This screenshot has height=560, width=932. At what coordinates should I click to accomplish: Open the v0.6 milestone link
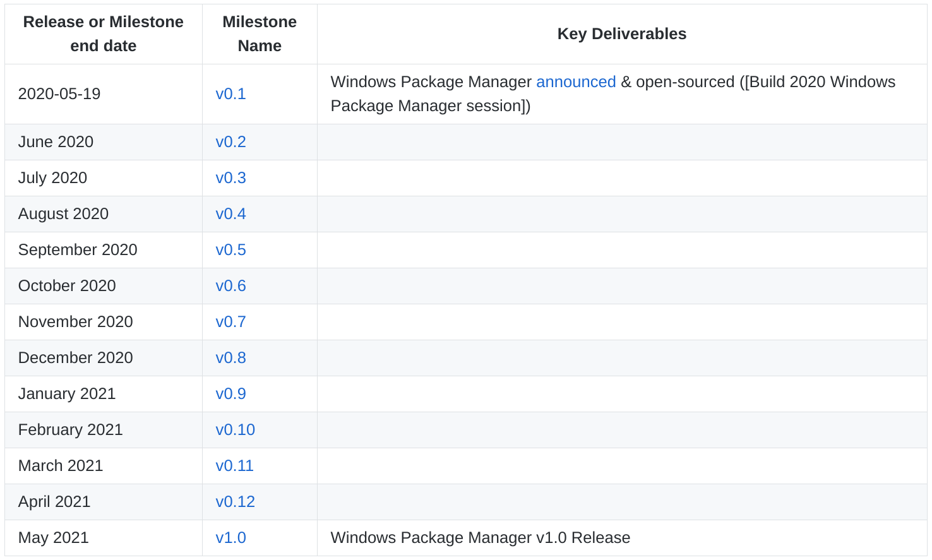coord(230,286)
